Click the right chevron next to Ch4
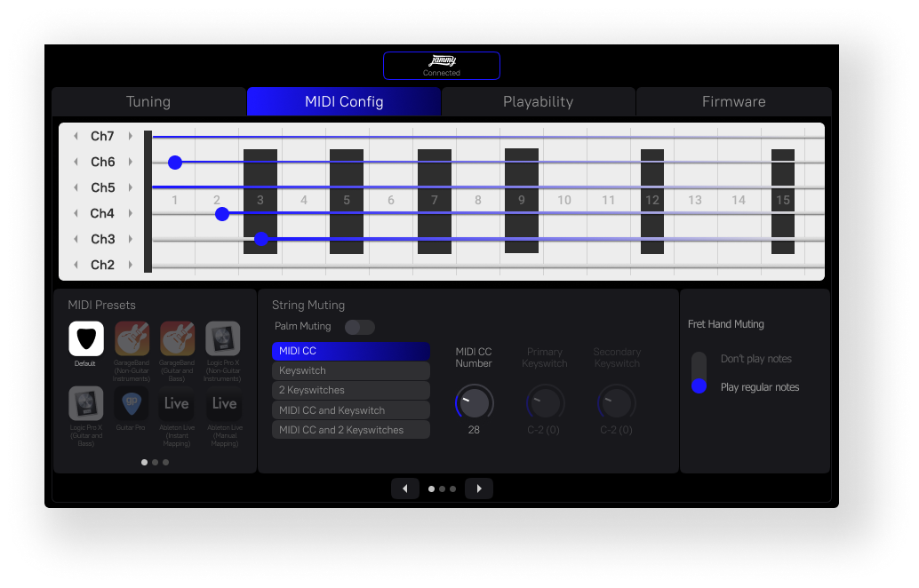This screenshot has width=919, height=588. pos(130,213)
